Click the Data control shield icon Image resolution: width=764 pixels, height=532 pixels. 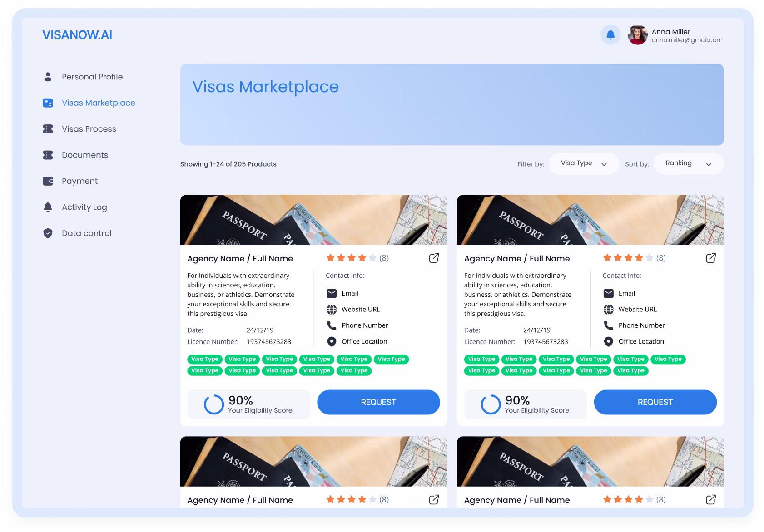click(48, 233)
